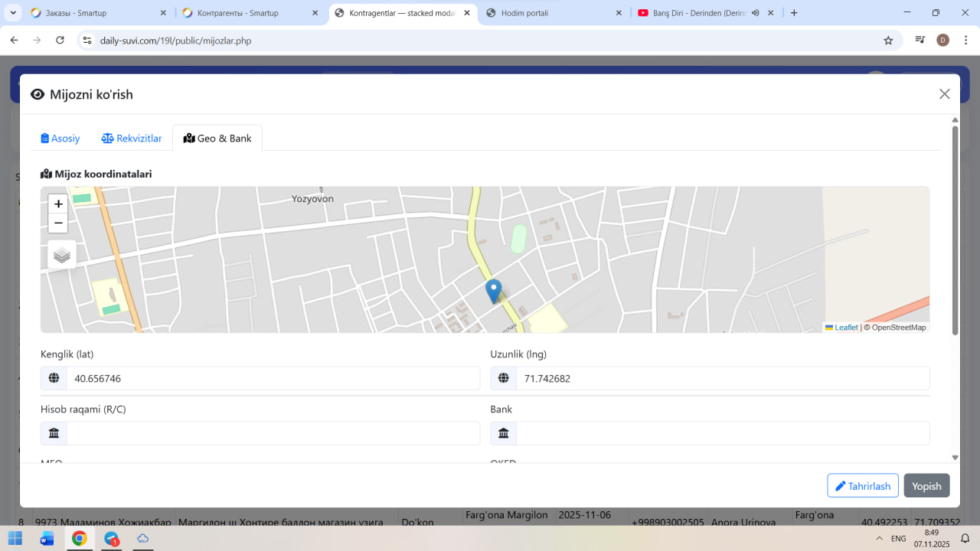Click the blue location marker on map
The image size is (980, 551).
494,290
